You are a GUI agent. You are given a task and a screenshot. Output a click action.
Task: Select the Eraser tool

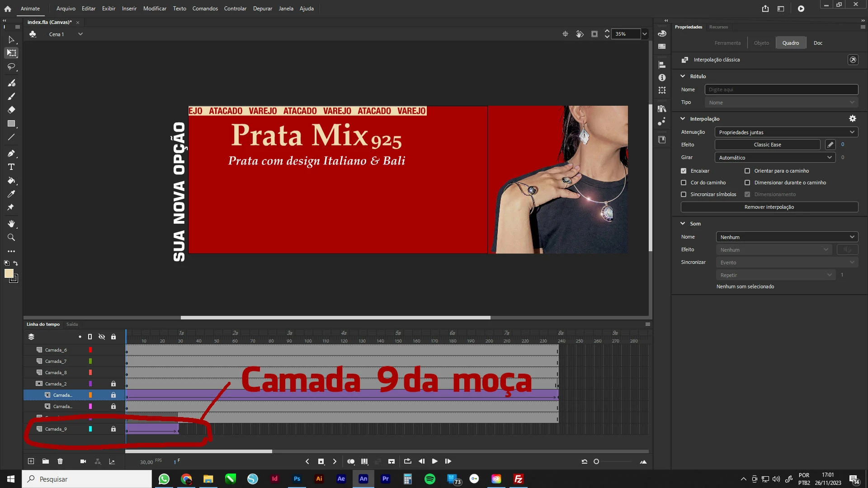(x=11, y=110)
